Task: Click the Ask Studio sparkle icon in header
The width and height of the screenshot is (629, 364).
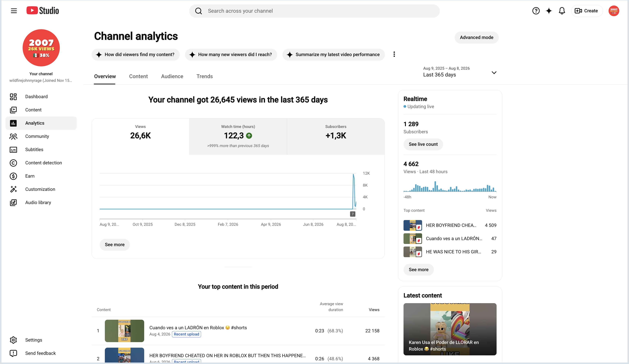Action: (x=549, y=11)
